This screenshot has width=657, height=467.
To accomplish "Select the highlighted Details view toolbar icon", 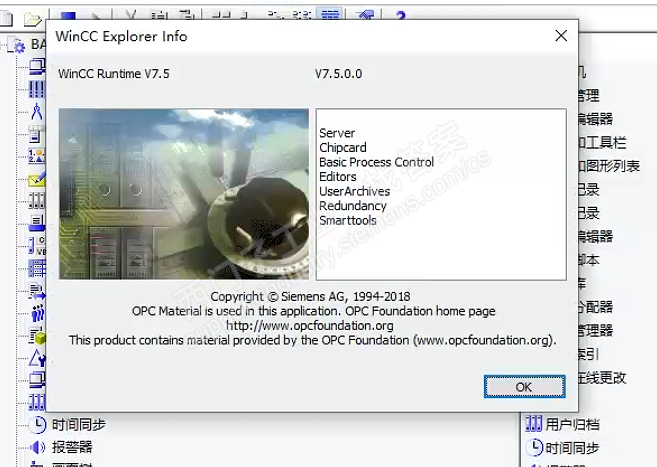I will [330, 14].
